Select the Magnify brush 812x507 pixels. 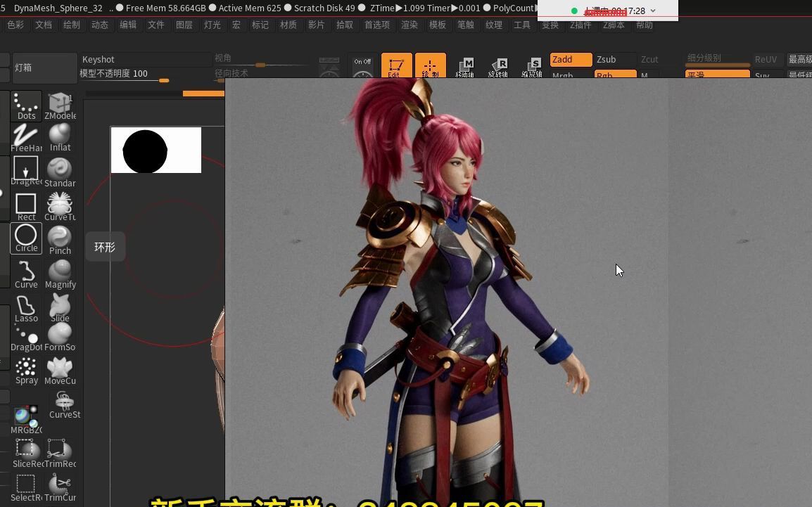[x=60, y=271]
